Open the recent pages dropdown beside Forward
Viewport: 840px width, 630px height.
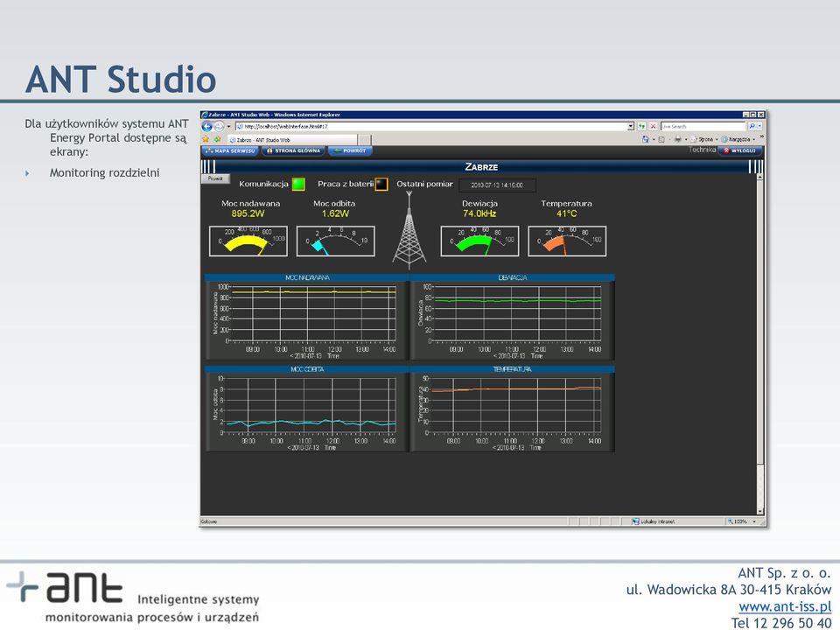228,126
